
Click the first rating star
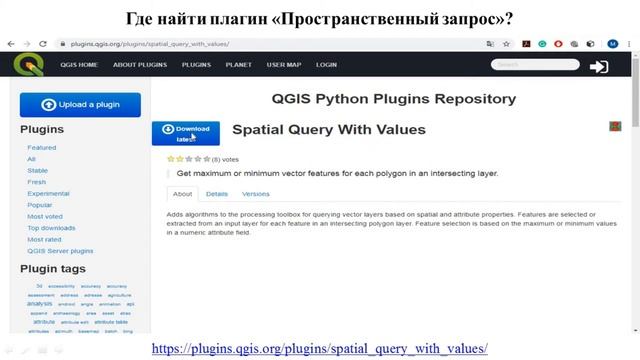(171, 159)
